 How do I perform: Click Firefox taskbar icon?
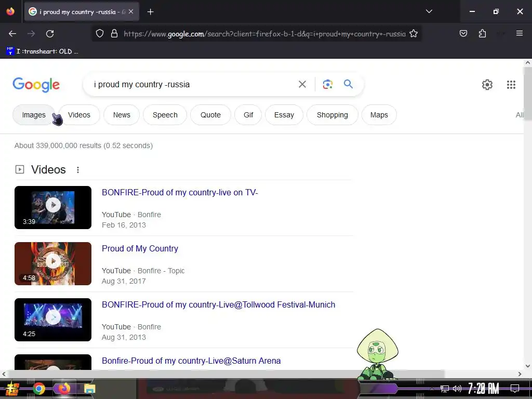pos(64,389)
